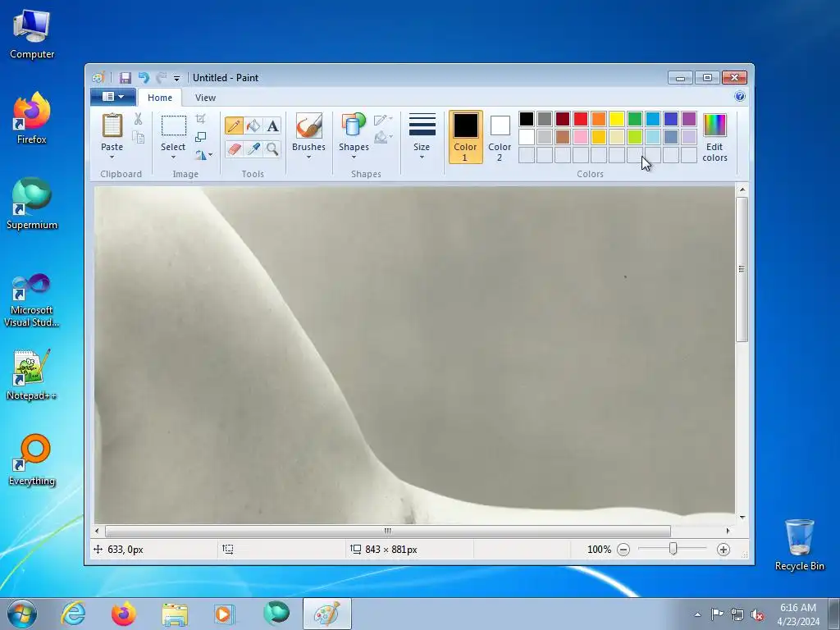Select the Pencil tool
This screenshot has height=630, width=840.
click(x=234, y=126)
